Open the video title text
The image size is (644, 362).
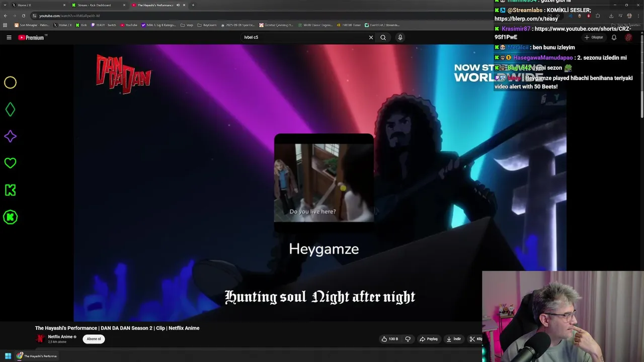[117, 328]
